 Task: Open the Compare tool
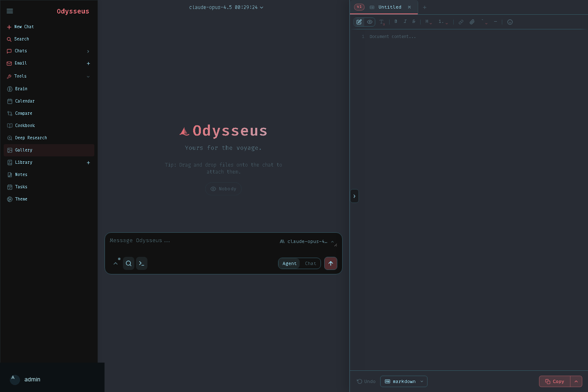(x=49, y=113)
